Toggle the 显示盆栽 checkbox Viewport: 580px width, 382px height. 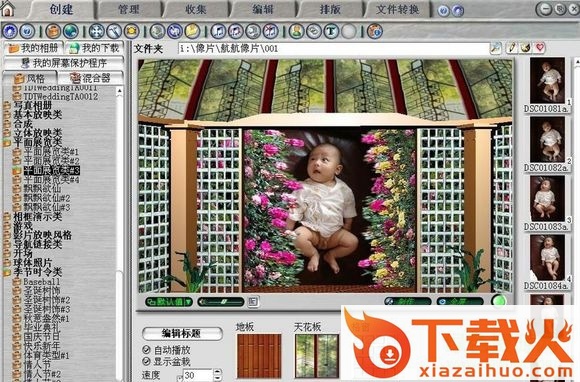(146, 361)
